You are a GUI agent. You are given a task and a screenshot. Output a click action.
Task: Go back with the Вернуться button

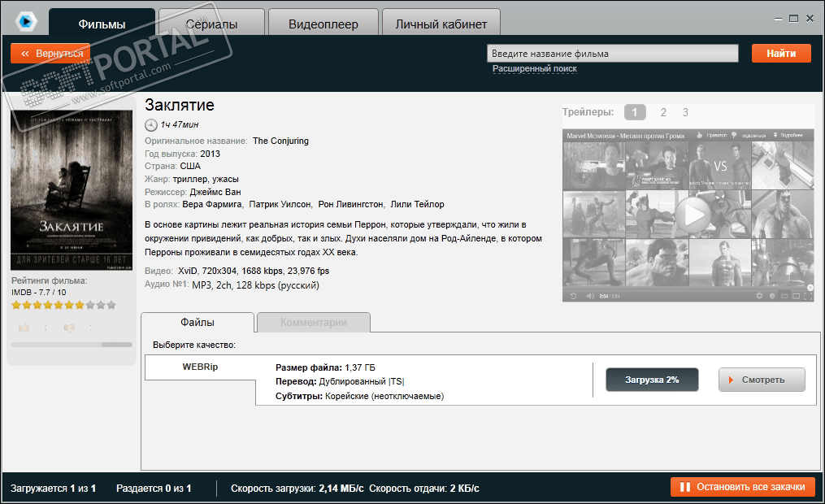pos(50,54)
